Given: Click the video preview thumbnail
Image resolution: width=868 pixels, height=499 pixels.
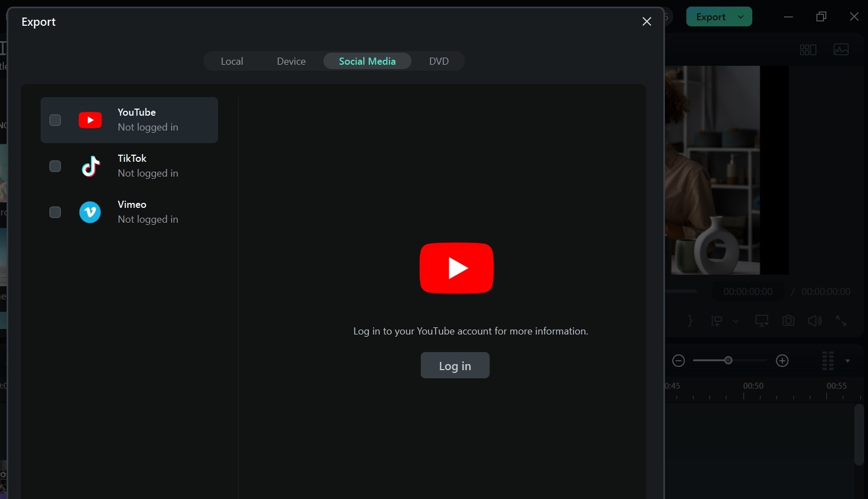Looking at the screenshot, I should [x=727, y=170].
